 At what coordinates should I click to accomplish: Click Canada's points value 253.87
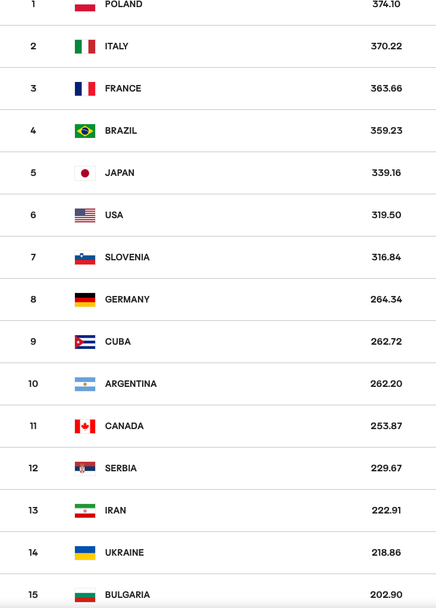[386, 426]
